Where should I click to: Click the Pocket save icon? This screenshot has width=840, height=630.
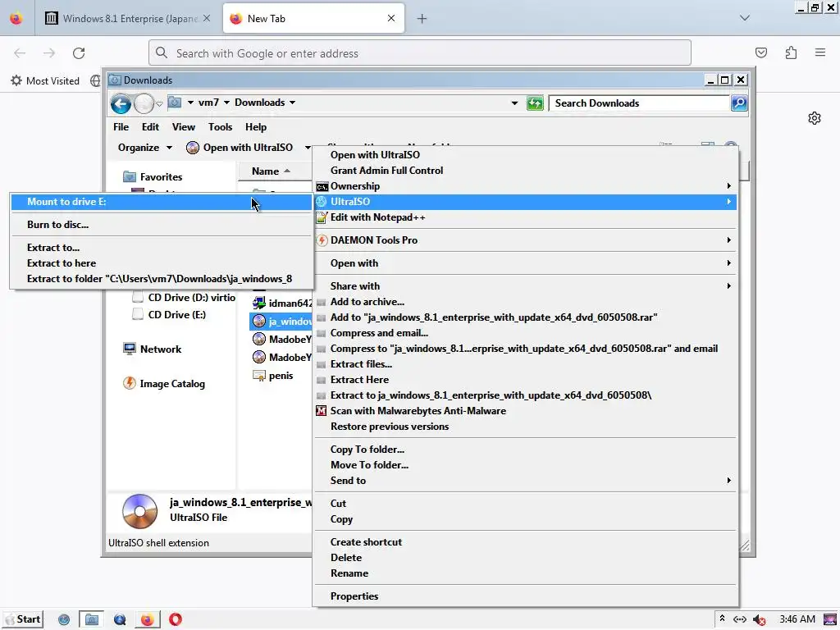[760, 52]
